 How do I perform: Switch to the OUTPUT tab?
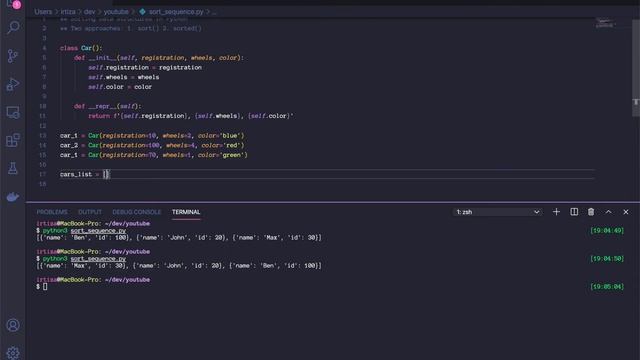tap(90, 212)
